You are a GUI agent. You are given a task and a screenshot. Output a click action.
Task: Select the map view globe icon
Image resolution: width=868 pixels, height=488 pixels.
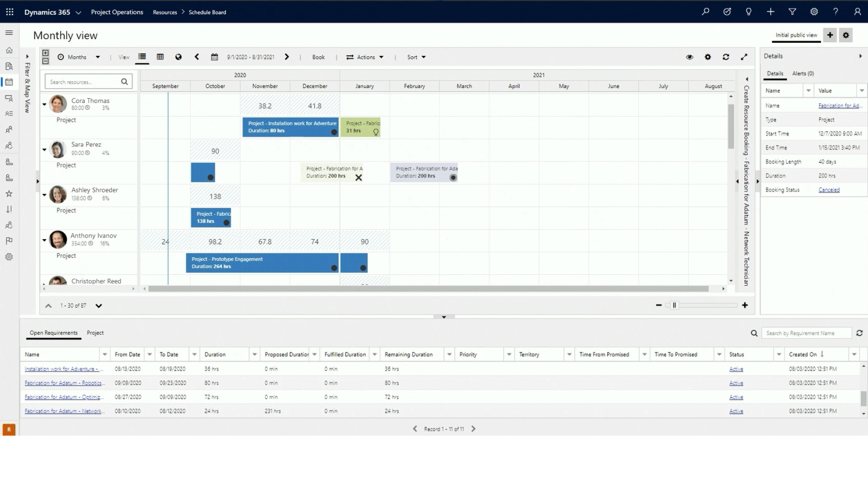pos(178,56)
